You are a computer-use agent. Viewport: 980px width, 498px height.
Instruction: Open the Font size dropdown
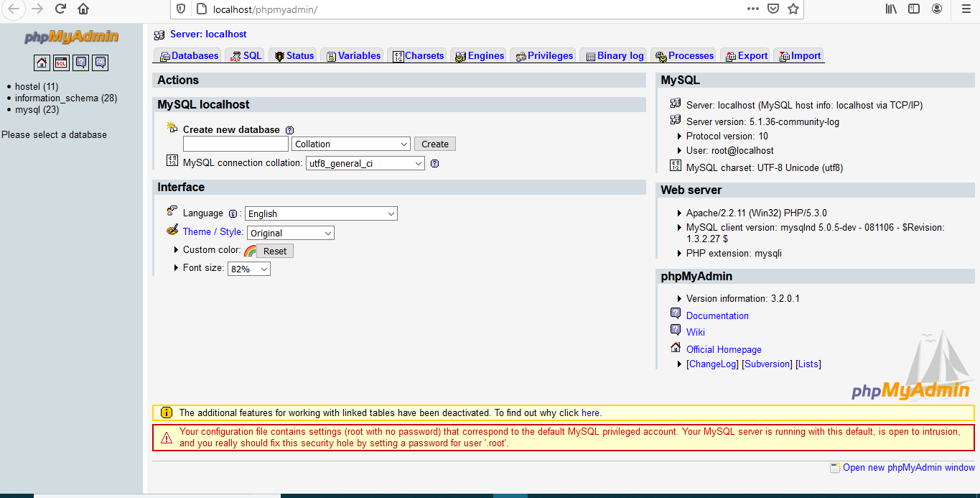click(248, 268)
